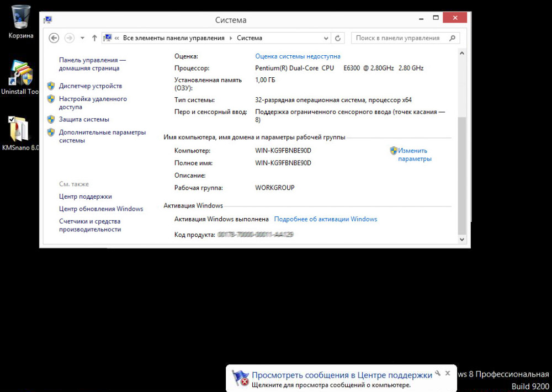Click Активация Windows выполнена text
Viewport: 552px width, 392px height.
(x=221, y=219)
